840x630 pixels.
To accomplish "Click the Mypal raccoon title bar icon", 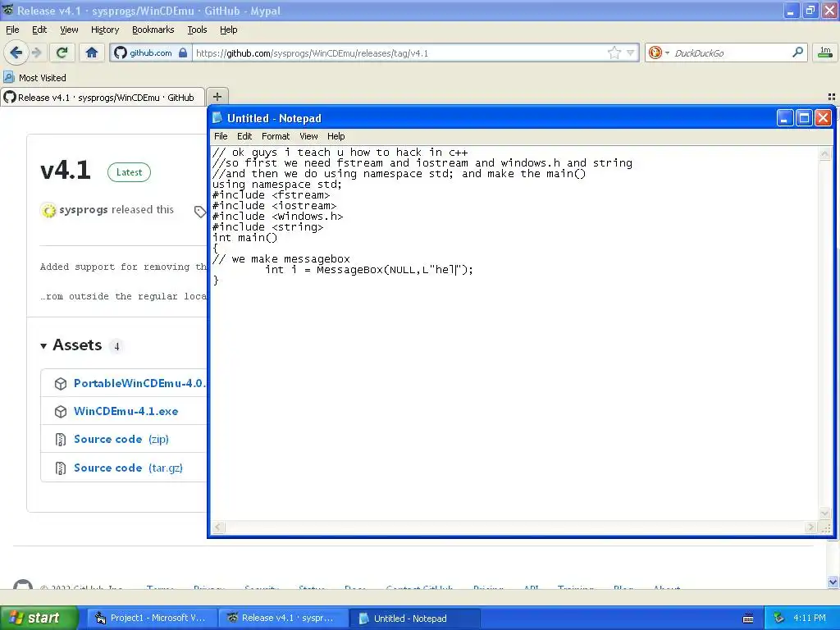I will point(7,10).
